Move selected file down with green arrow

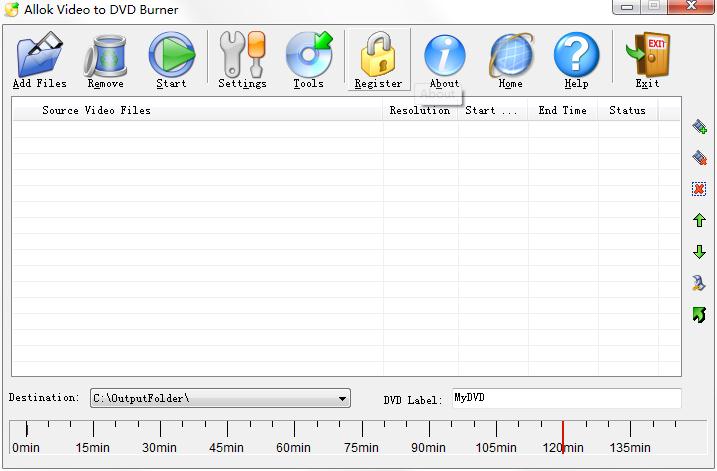tap(699, 252)
